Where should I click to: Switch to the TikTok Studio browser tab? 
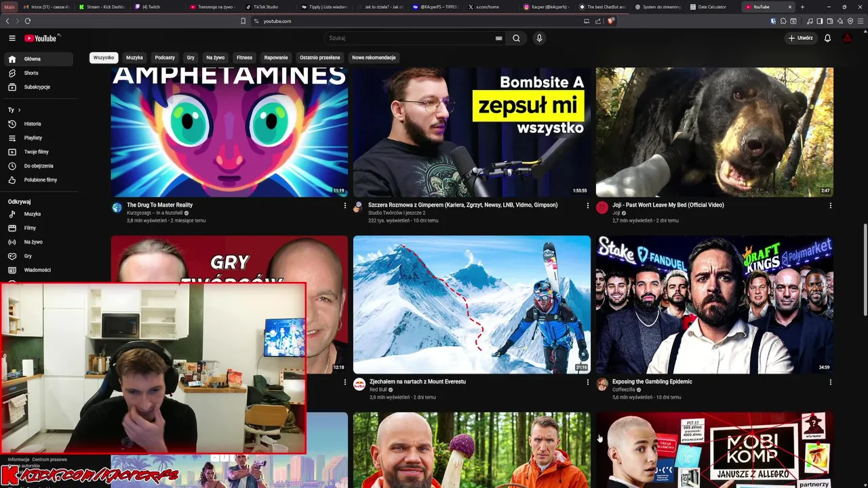268,7
